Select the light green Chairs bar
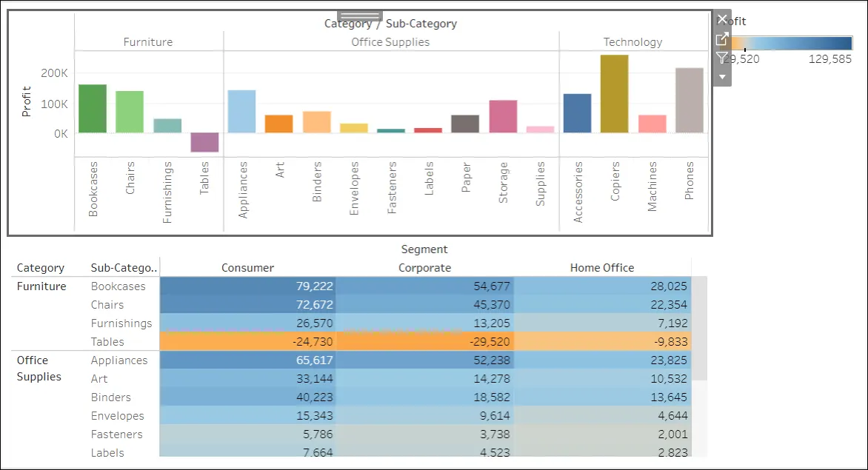868x470 pixels. 130,112
